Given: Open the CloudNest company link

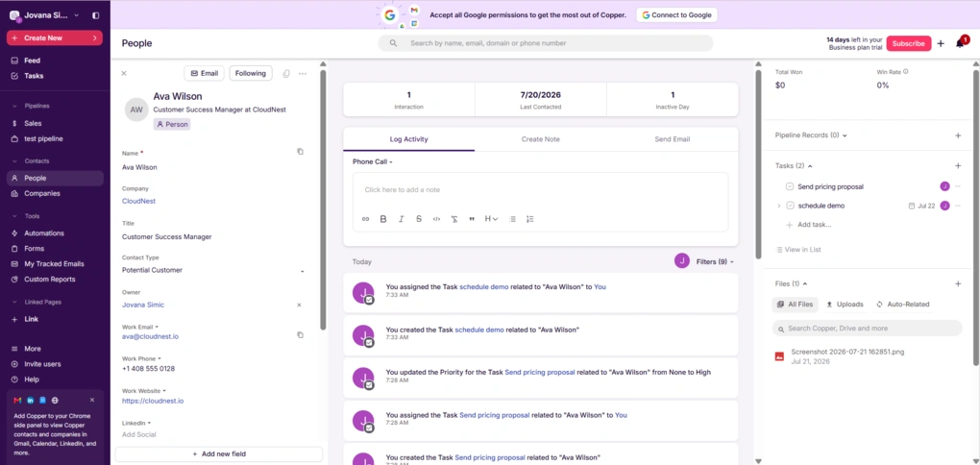Looking at the screenshot, I should 138,201.
